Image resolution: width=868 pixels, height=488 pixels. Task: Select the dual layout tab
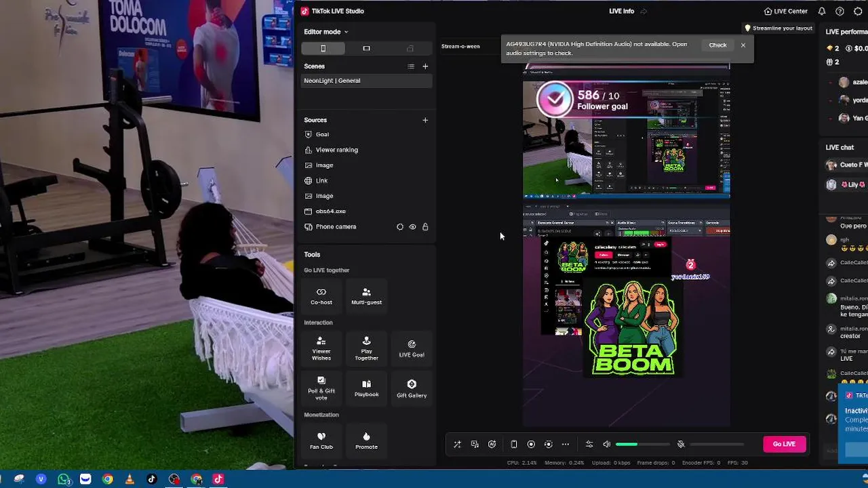(x=410, y=48)
